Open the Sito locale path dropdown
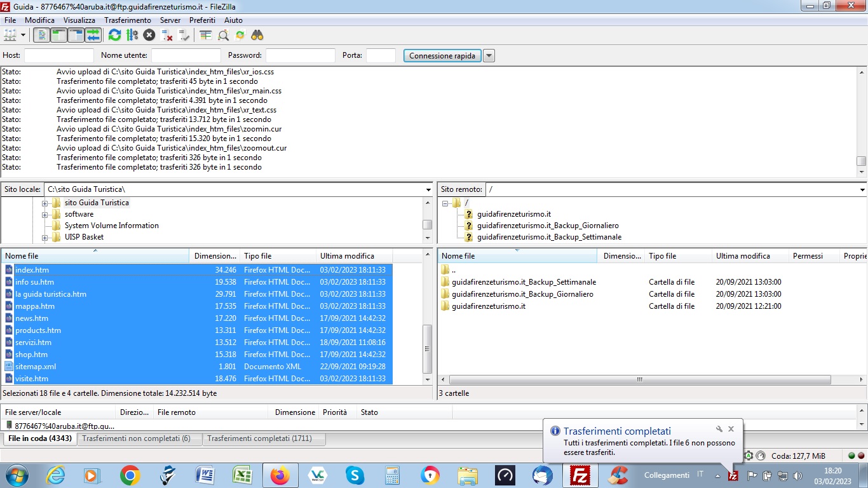The image size is (868, 488). [428, 189]
